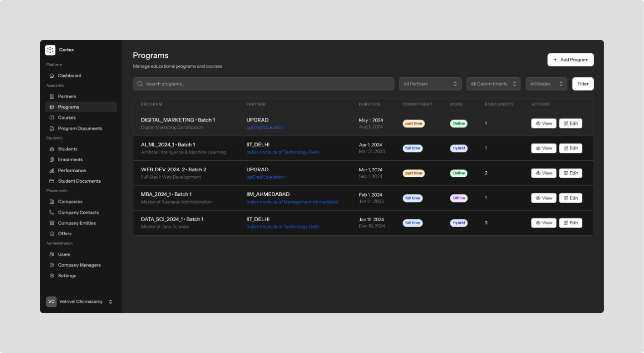The width and height of the screenshot is (644, 353).
Task: Open IIT Delhi link in AI_ML_2024_1 row
Action: tap(283, 152)
